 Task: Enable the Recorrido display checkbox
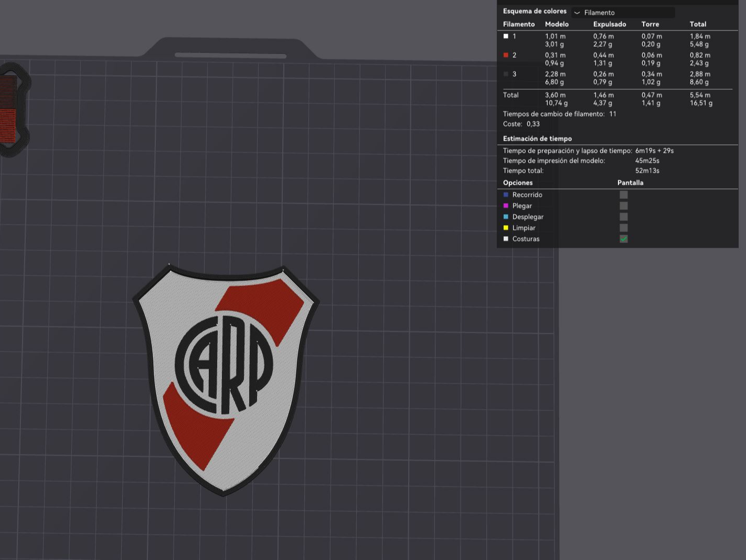[624, 195]
